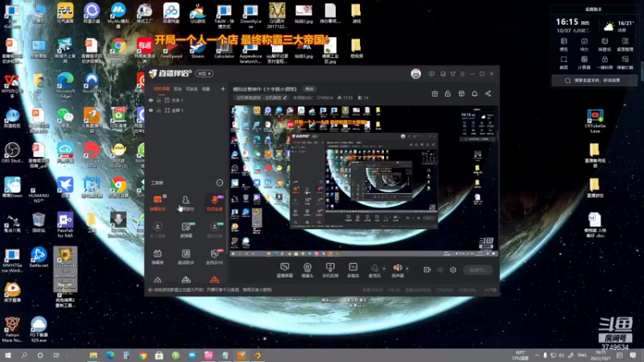This screenshot has height=362, width=644.
Task: Open the 全民乐PK tool in toolbox
Action: [214, 257]
